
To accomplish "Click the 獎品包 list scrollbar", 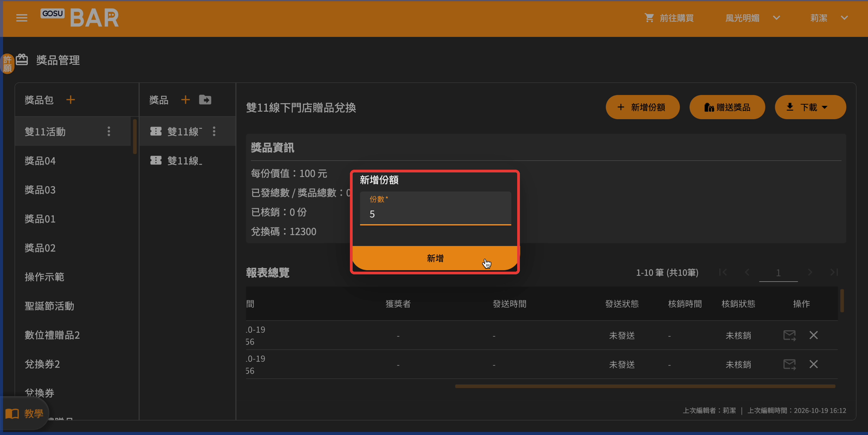I will (135, 136).
